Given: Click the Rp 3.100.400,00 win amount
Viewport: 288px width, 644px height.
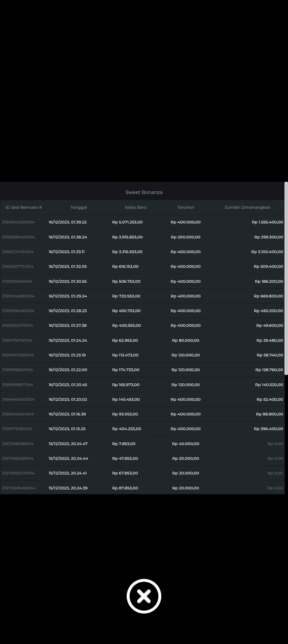Looking at the screenshot, I should coord(267,252).
